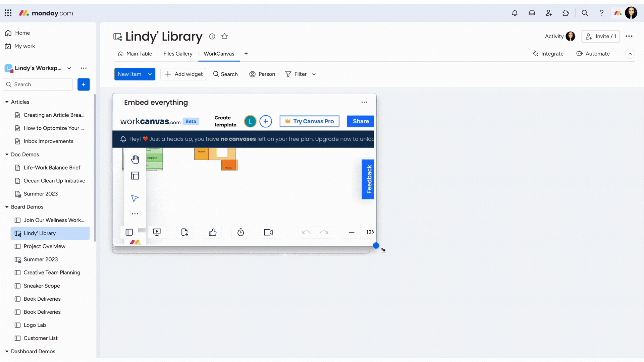
Task: Open the user profile avatar
Action: [631, 13]
